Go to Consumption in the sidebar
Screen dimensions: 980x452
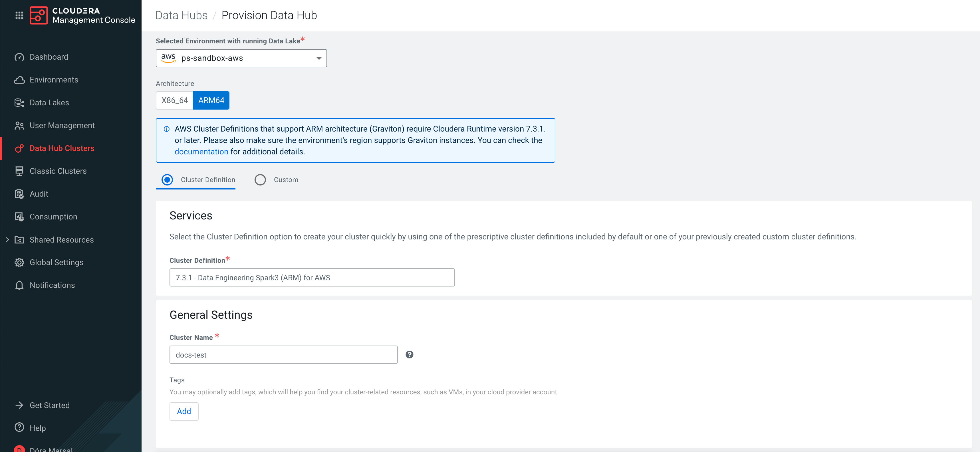coord(53,217)
